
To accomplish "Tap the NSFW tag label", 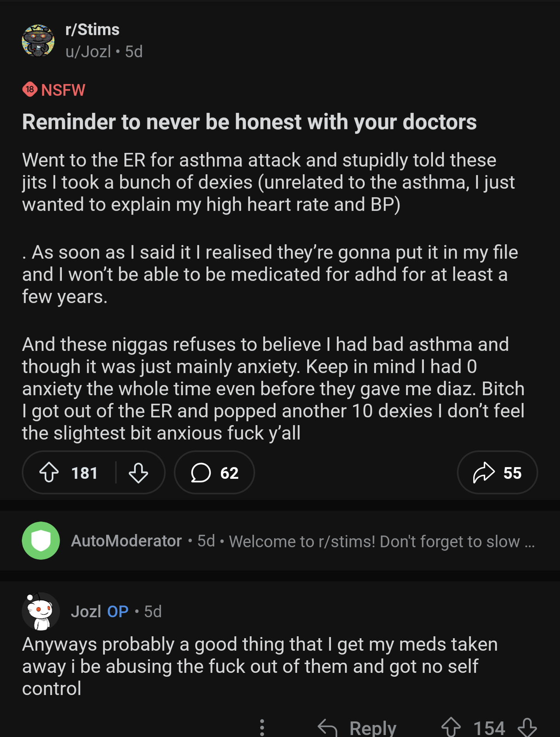I will point(63,90).
